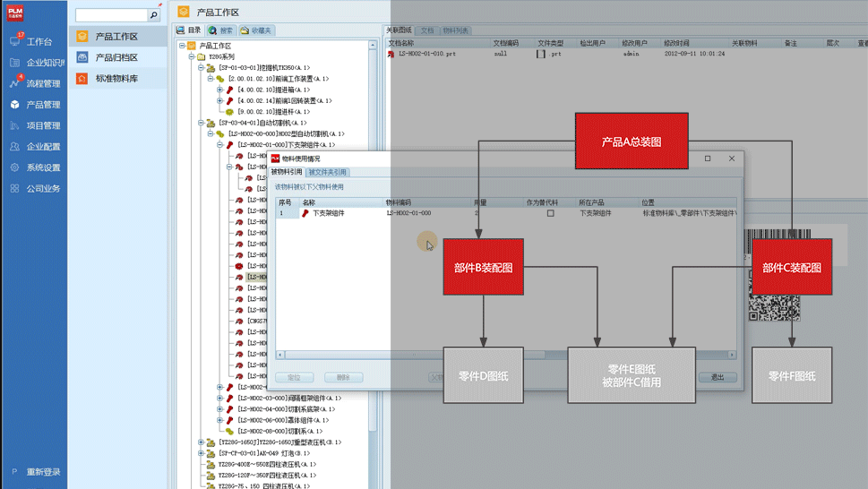868x489 pixels.
Task: Click the 退出 exit button
Action: (x=717, y=377)
